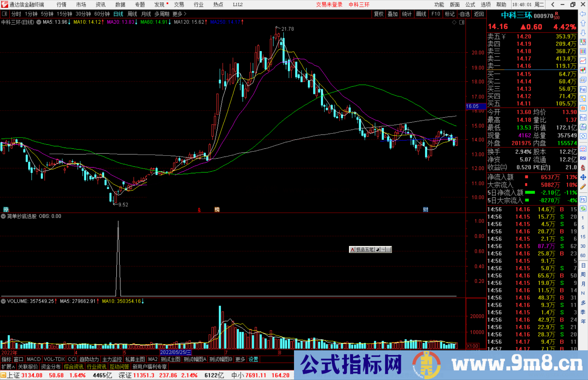The height and width of the screenshot is (380, 588).
Task: Click the back arrow in right sidebar
Action: click(583, 14)
